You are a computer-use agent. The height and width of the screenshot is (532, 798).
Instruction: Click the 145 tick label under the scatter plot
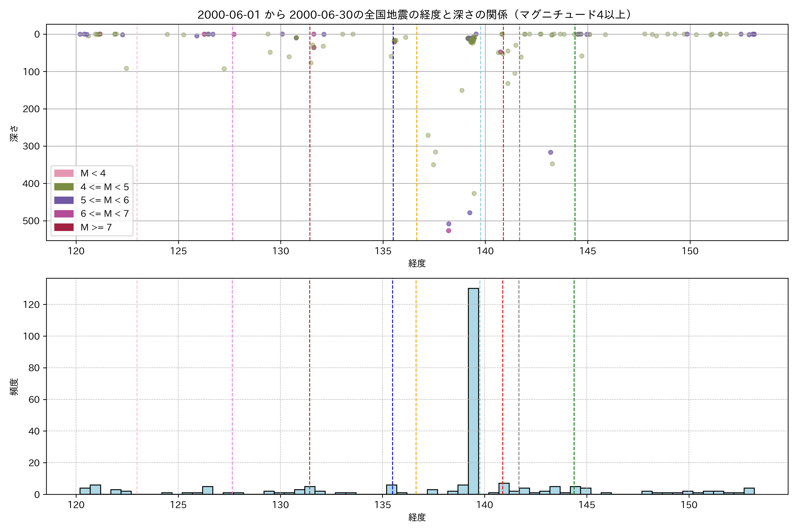point(588,251)
